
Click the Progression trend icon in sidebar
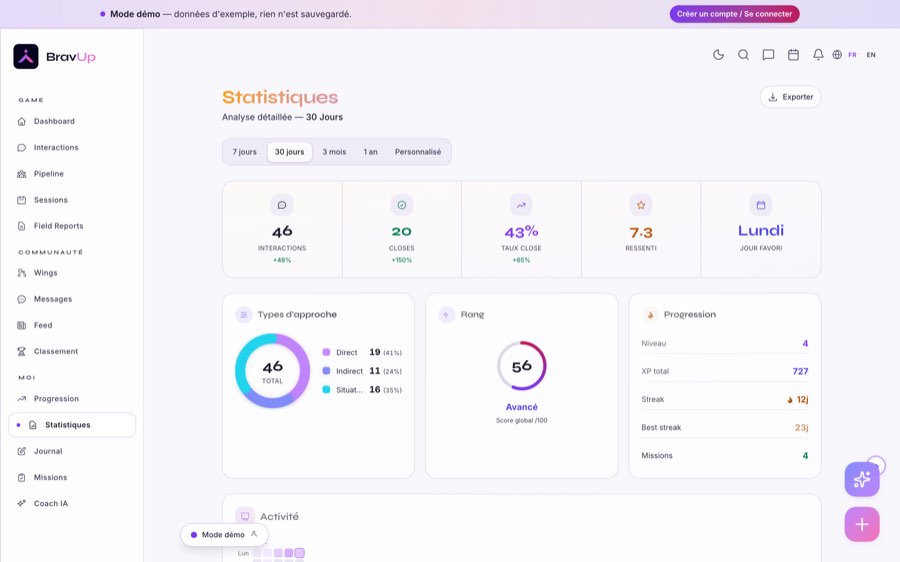pyautogui.click(x=22, y=398)
